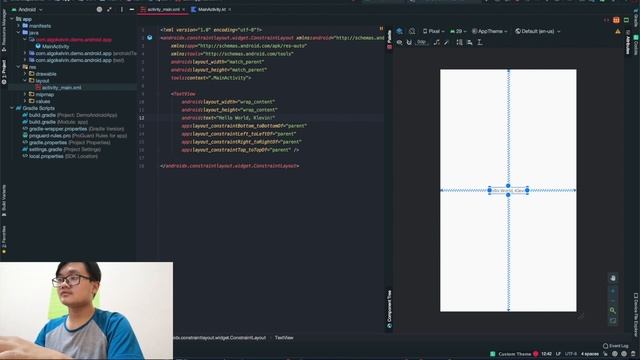
Task: Toggle the autoconnect magnet icon
Action: [x=409, y=42]
